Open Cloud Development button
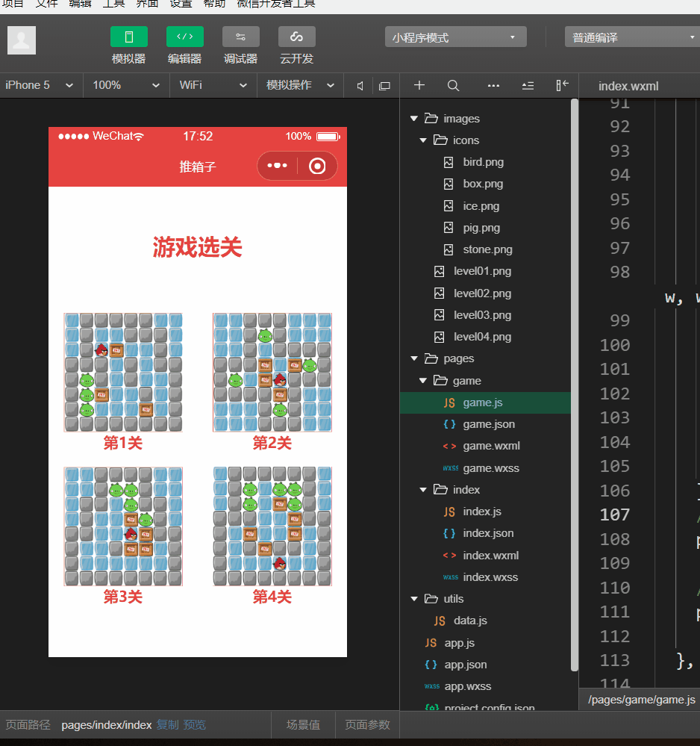This screenshot has height=746, width=700. [x=297, y=37]
